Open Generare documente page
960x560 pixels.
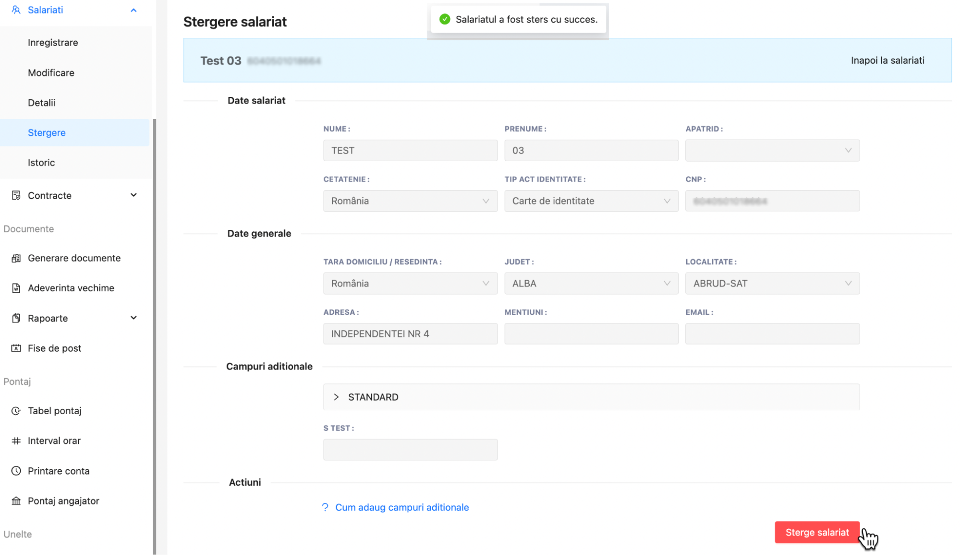74,258
